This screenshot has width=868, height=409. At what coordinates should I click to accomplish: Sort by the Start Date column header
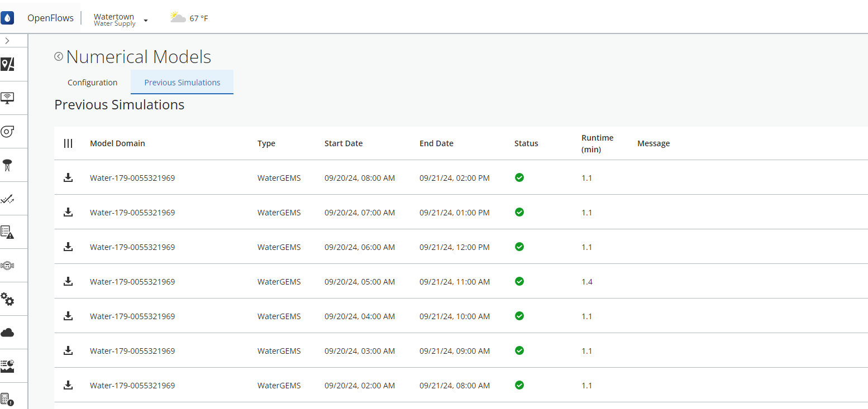point(343,143)
